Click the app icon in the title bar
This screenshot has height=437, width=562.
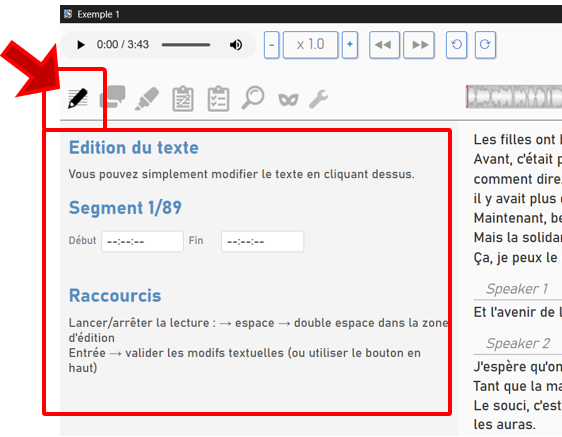coord(68,14)
